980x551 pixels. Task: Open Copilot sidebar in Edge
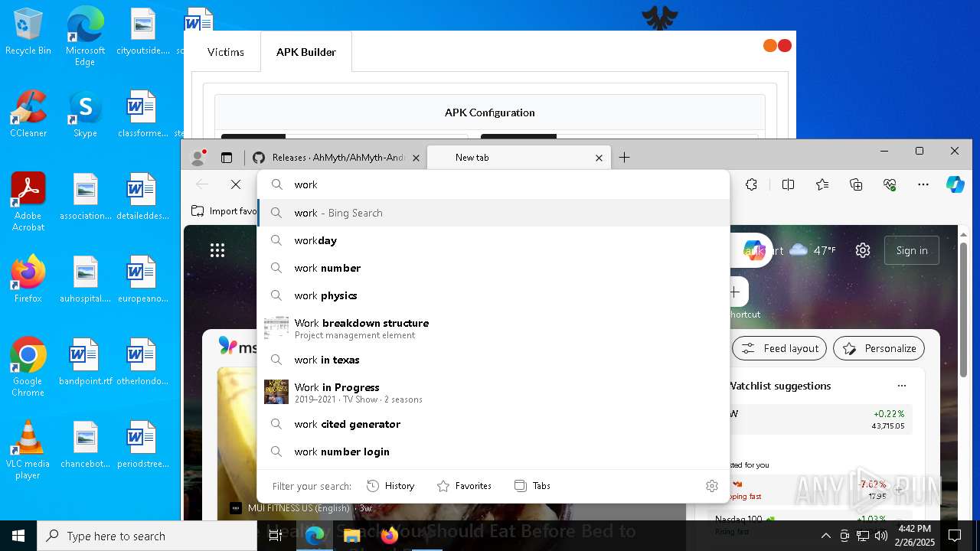tap(955, 184)
